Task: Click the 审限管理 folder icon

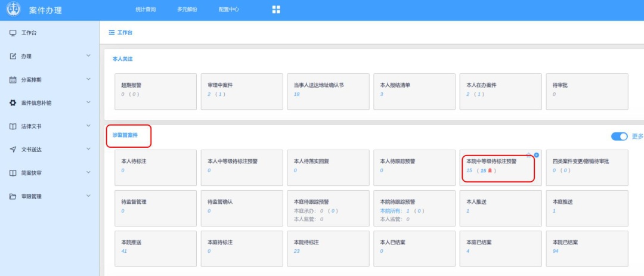Action: click(x=13, y=196)
